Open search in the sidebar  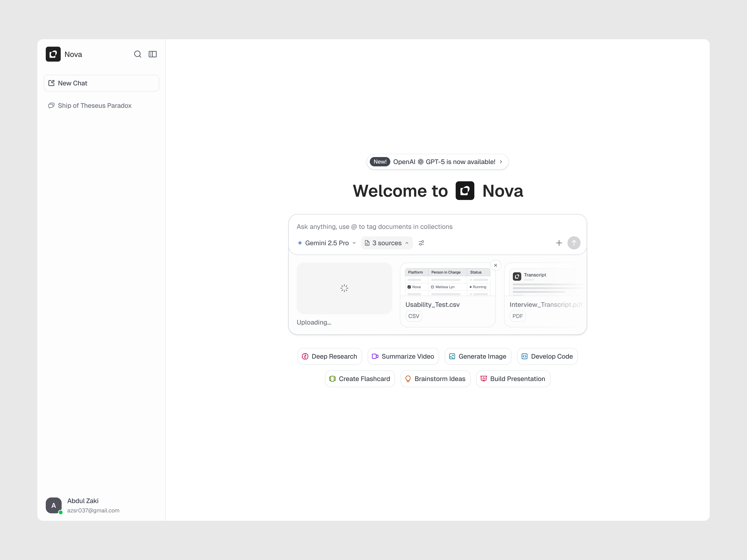pos(137,54)
